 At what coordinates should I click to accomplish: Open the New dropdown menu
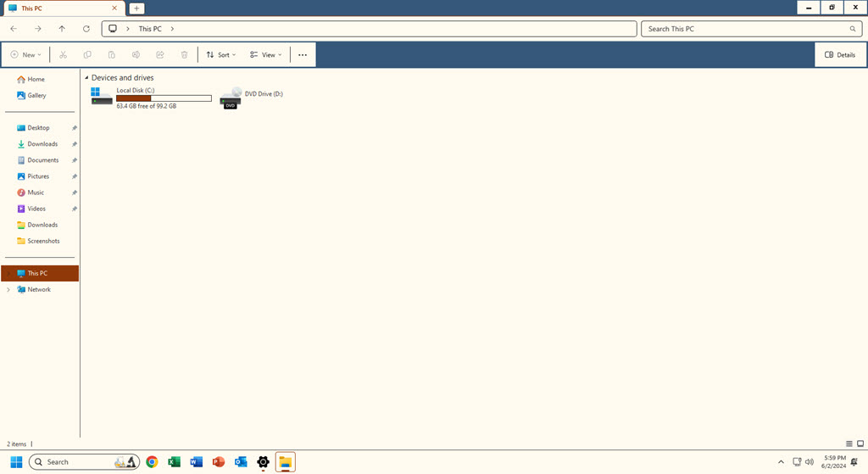25,55
